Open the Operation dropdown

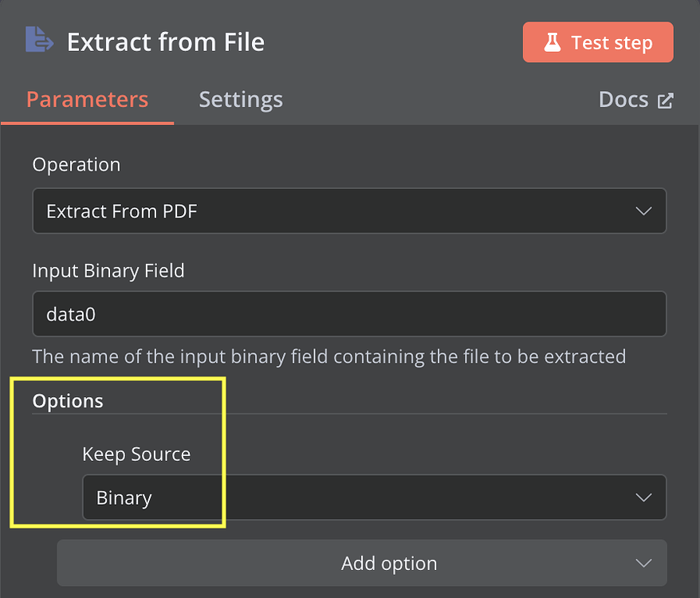[349, 210]
